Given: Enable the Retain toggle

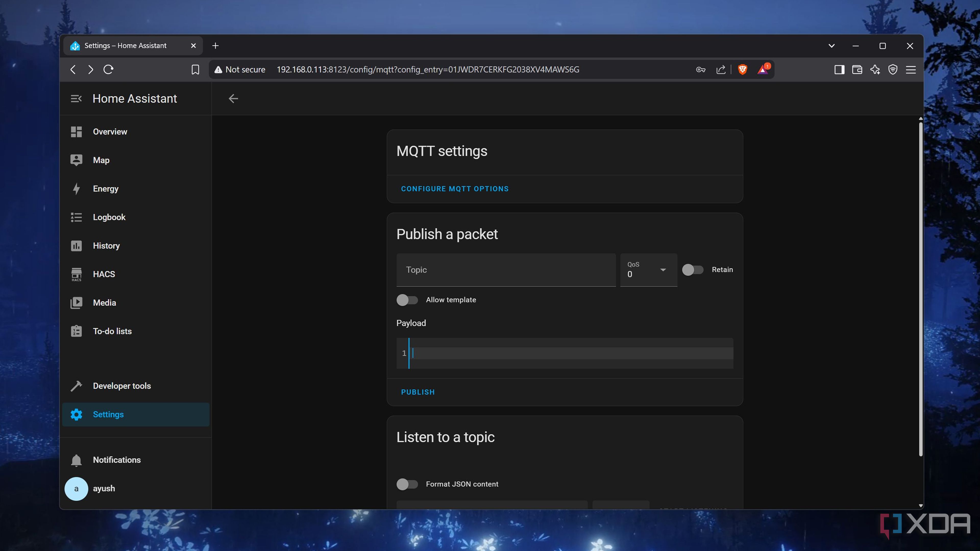Looking at the screenshot, I should click(x=692, y=270).
